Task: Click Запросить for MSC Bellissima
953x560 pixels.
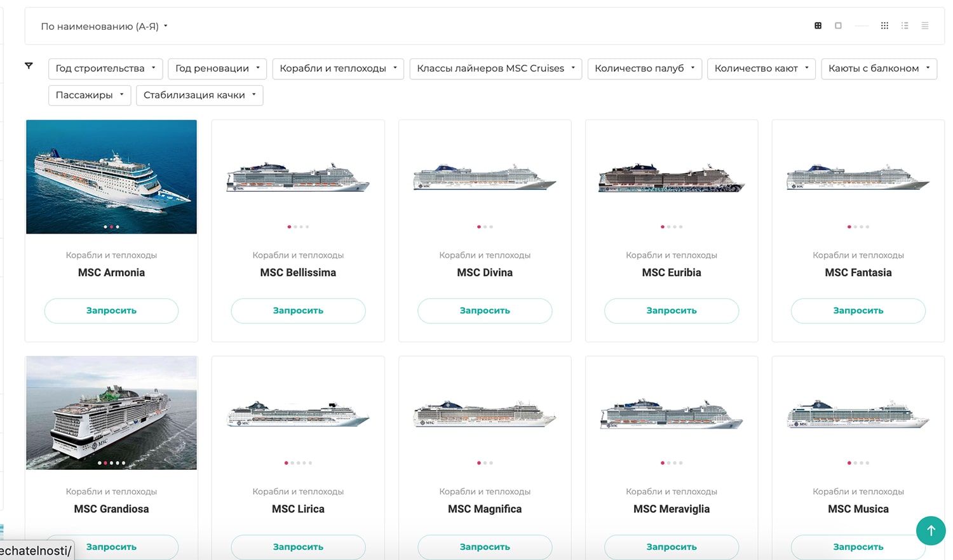Action: [x=298, y=310]
